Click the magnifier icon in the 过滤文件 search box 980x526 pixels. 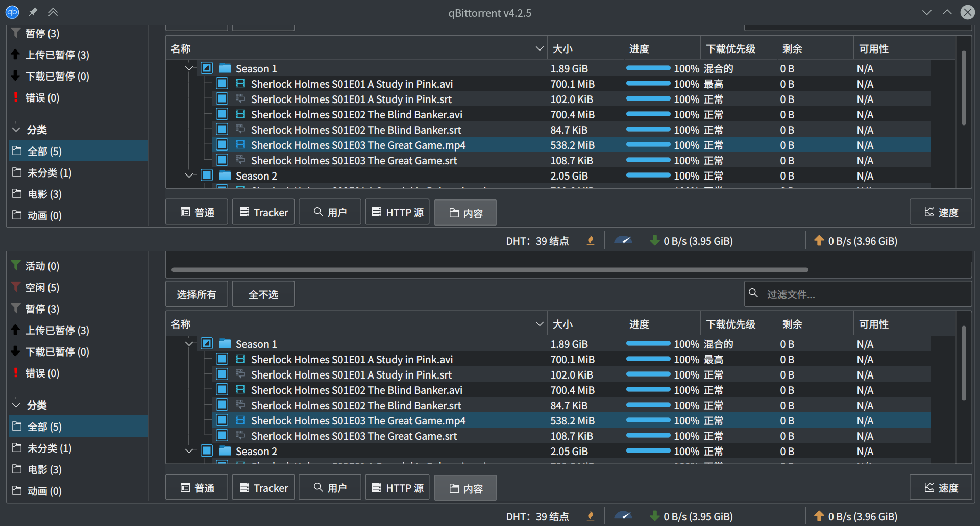[x=753, y=293]
